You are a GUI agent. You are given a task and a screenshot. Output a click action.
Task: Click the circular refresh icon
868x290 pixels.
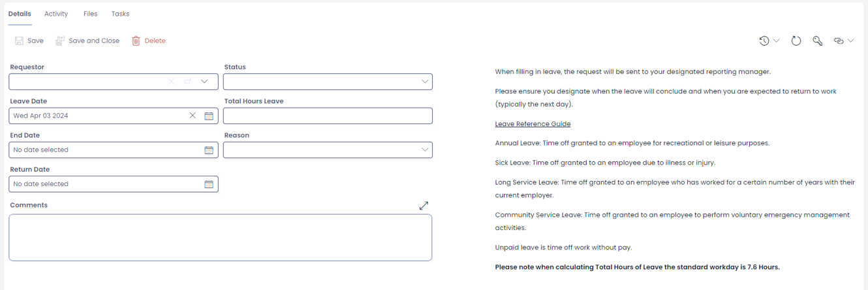click(x=796, y=41)
